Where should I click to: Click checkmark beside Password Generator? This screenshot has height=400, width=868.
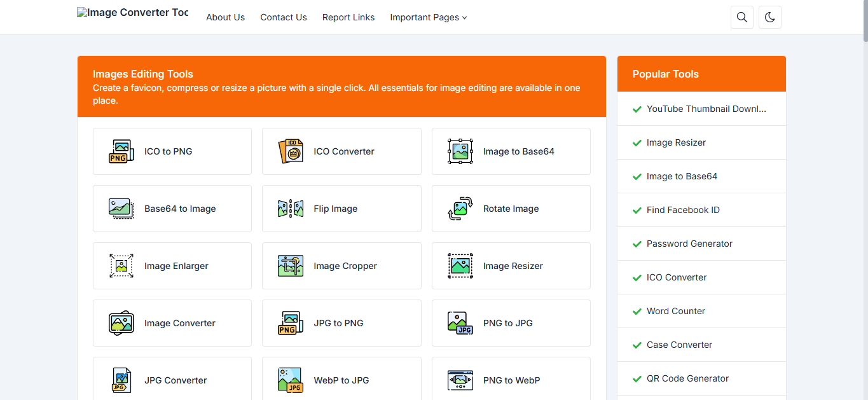[x=637, y=244]
